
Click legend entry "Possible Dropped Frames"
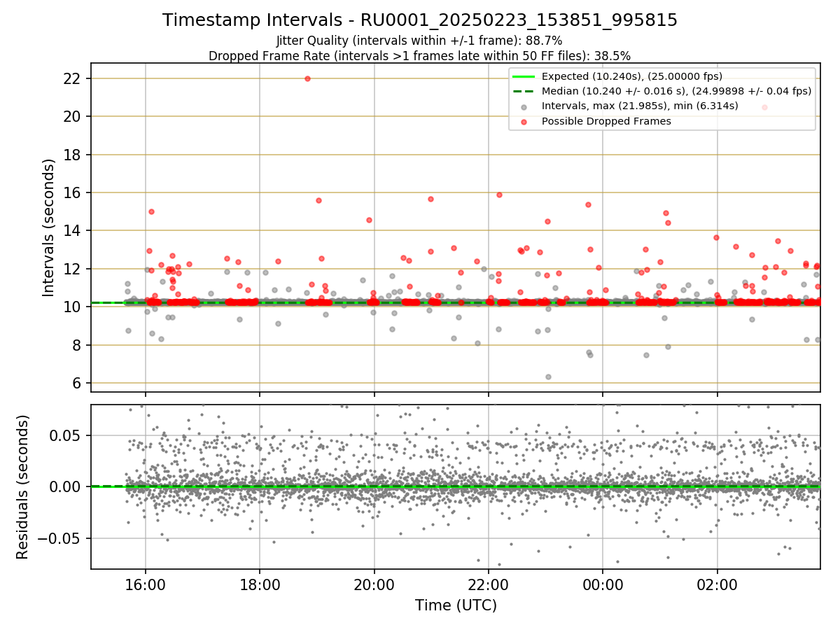coord(606,121)
